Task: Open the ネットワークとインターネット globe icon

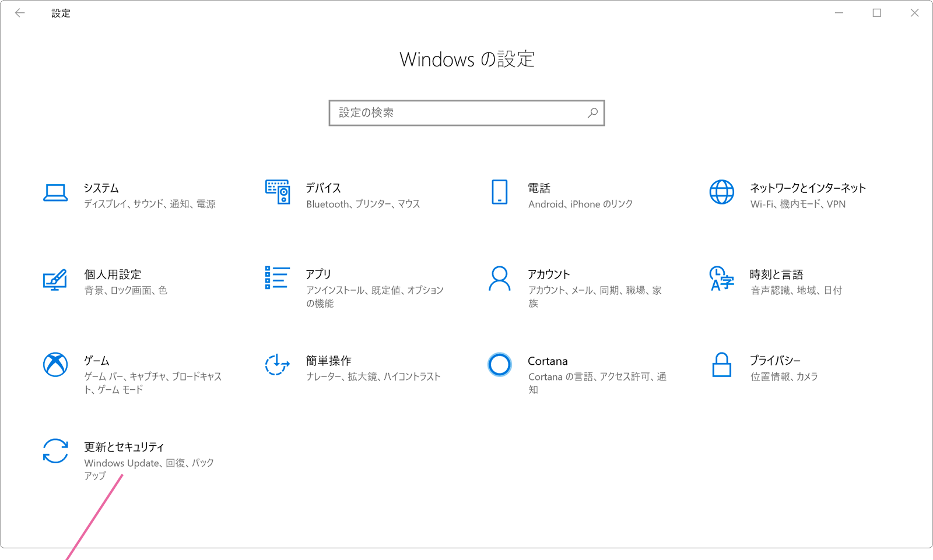Action: tap(722, 192)
